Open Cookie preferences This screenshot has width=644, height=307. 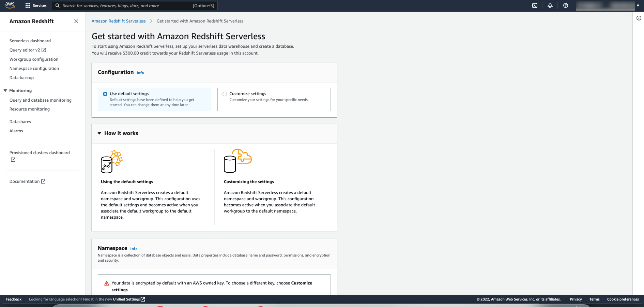(623, 299)
